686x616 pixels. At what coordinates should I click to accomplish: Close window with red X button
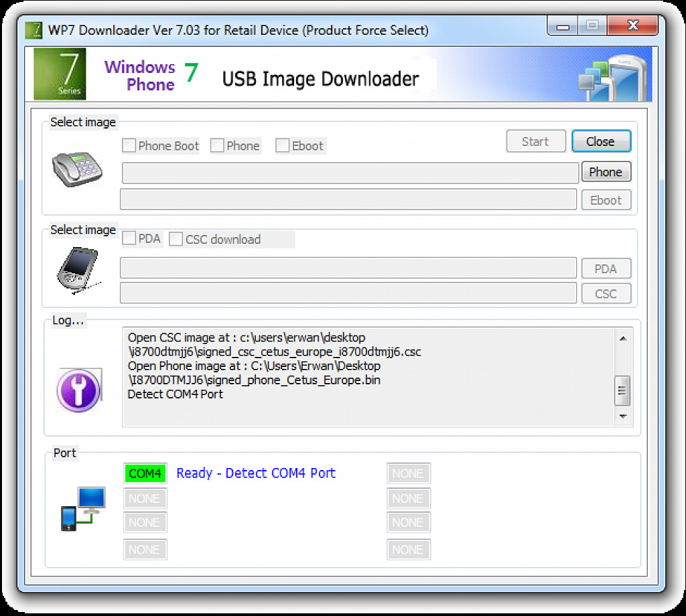click(632, 25)
